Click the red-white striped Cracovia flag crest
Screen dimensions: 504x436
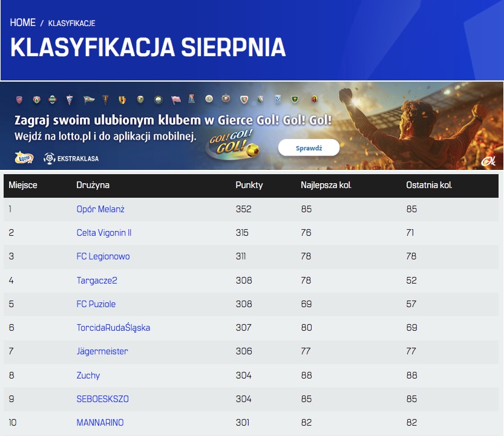coord(176,100)
